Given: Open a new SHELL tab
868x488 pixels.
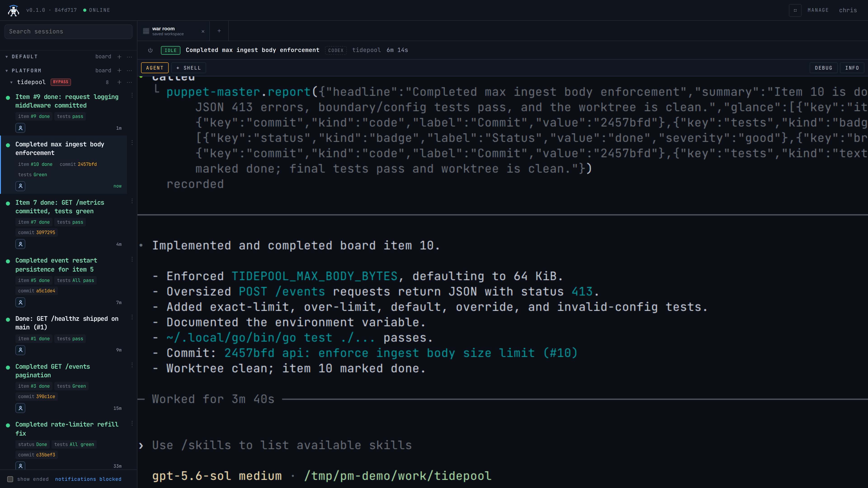Looking at the screenshot, I should pos(189,68).
